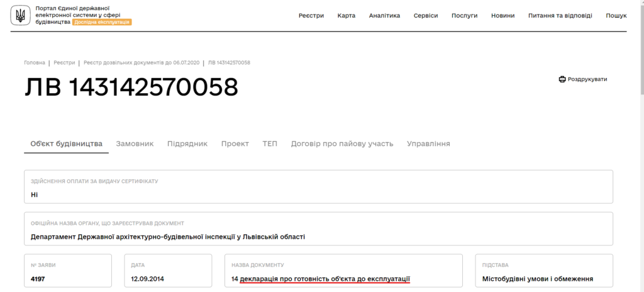This screenshot has width=644, height=292.
Task: Open the Карта menu item
Action: coord(347,16)
